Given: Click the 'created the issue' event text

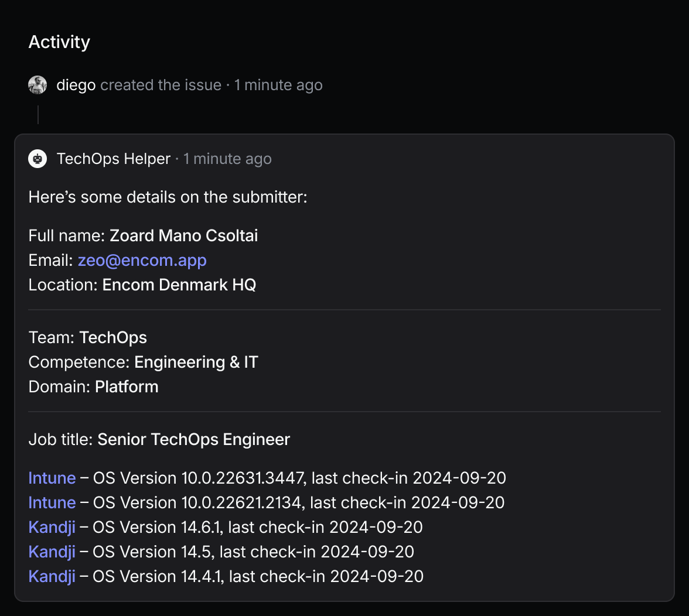Looking at the screenshot, I should (x=161, y=85).
